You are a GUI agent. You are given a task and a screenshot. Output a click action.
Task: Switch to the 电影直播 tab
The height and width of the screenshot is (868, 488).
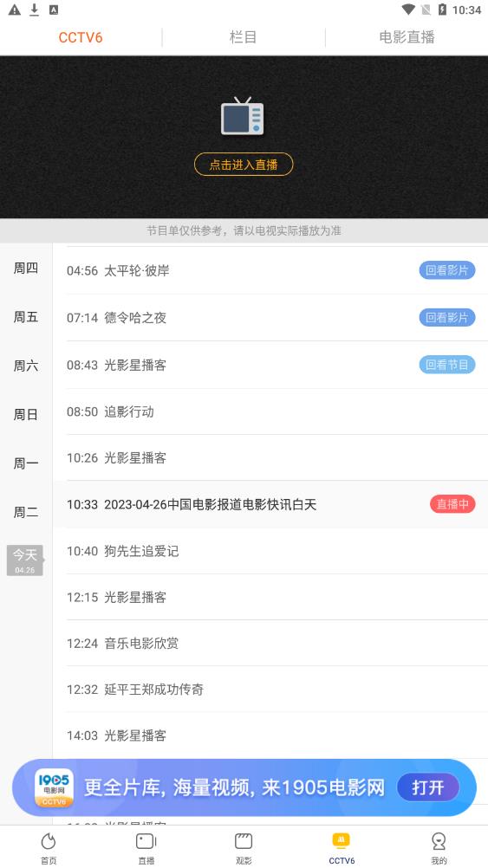click(407, 37)
